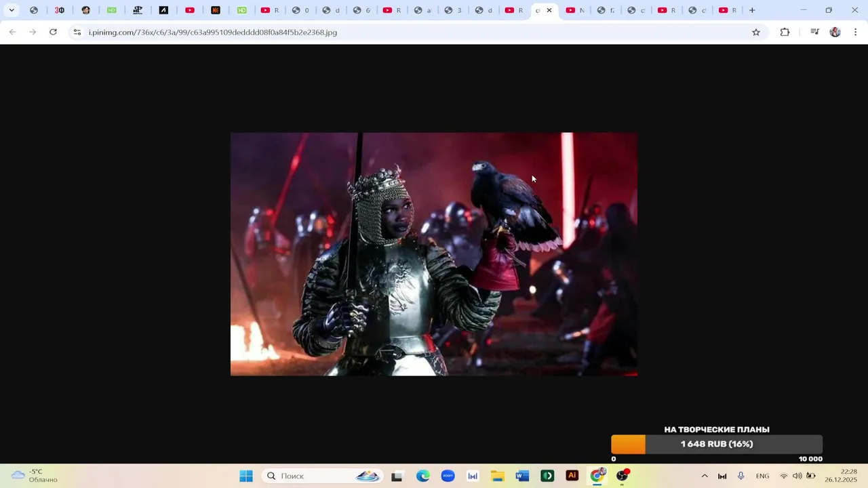Open Task View from taskbar

pos(397,476)
